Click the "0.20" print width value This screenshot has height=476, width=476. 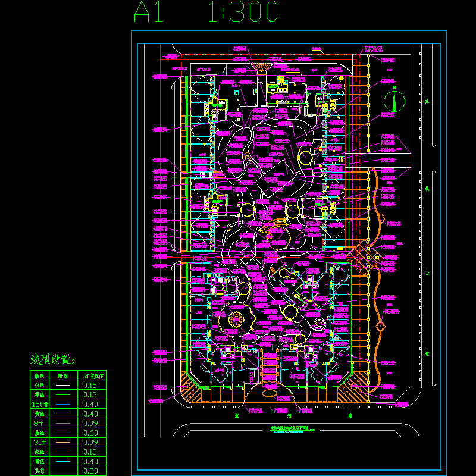[x=91, y=471]
